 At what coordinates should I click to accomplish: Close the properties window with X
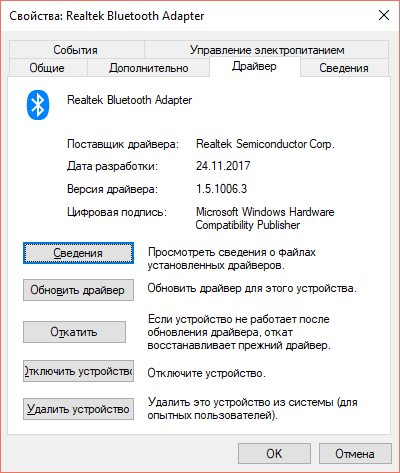384,15
